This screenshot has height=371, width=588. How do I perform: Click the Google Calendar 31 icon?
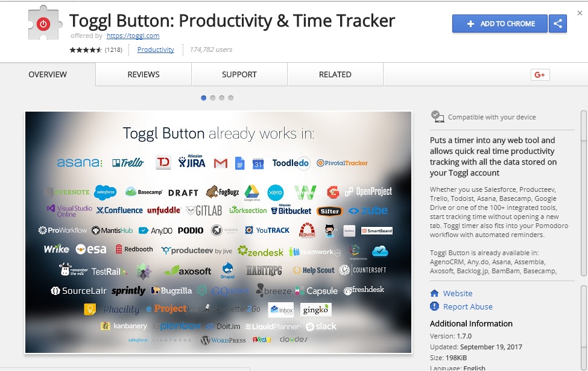[258, 163]
